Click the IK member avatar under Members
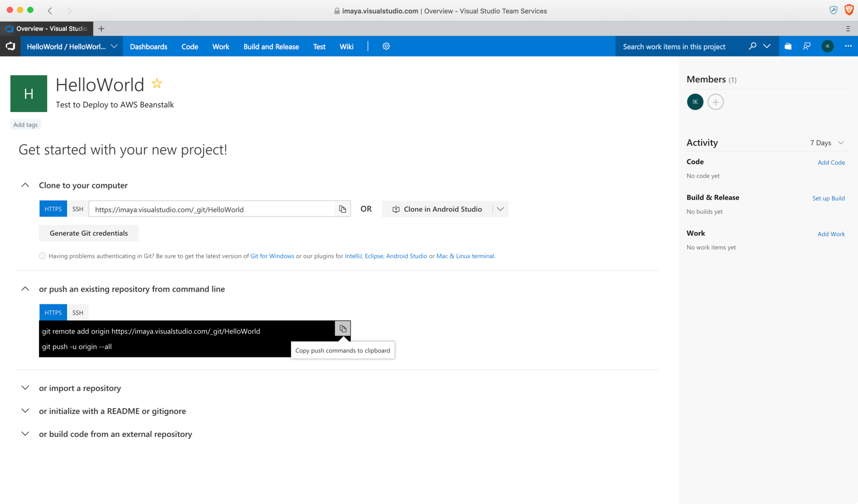The width and height of the screenshot is (858, 504). point(695,102)
